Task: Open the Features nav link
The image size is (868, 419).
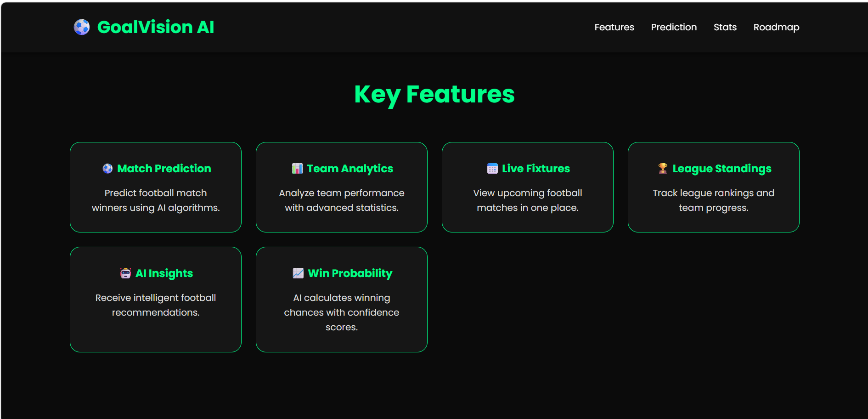Action: 614,27
